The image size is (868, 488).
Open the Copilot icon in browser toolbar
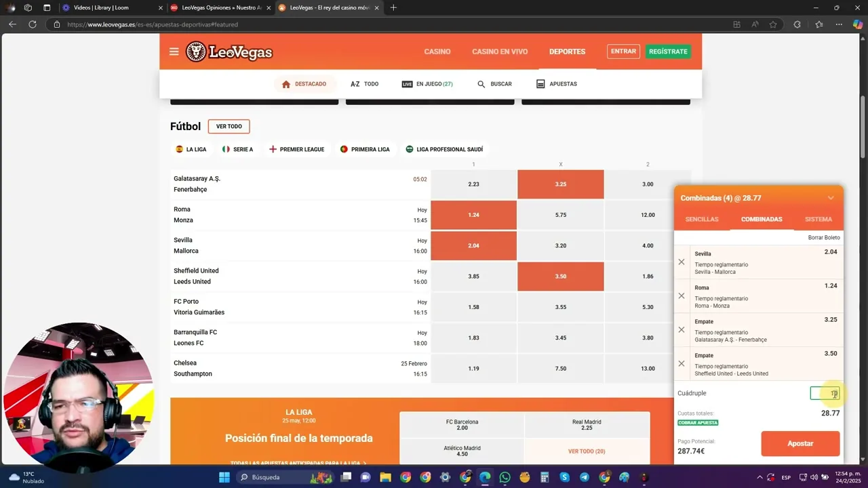point(858,24)
